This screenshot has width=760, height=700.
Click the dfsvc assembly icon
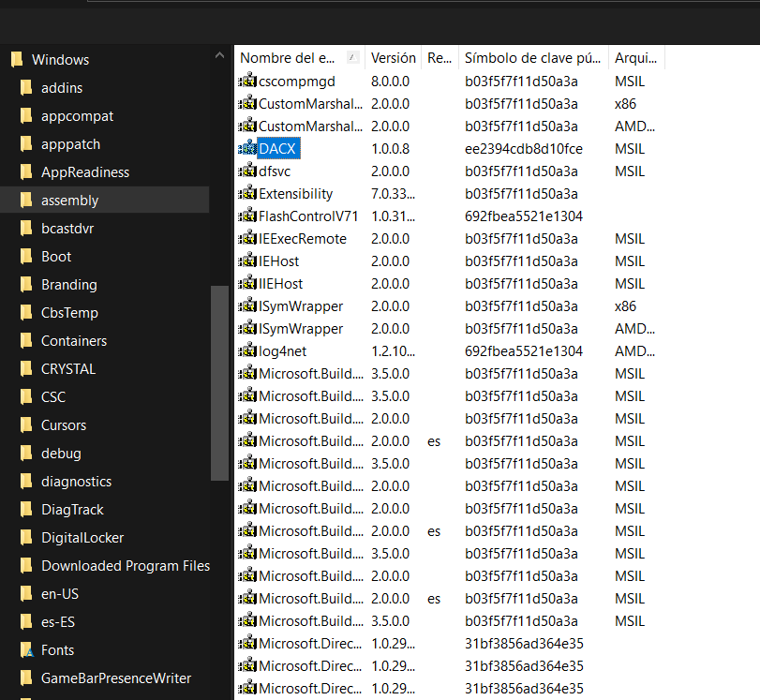tap(247, 171)
